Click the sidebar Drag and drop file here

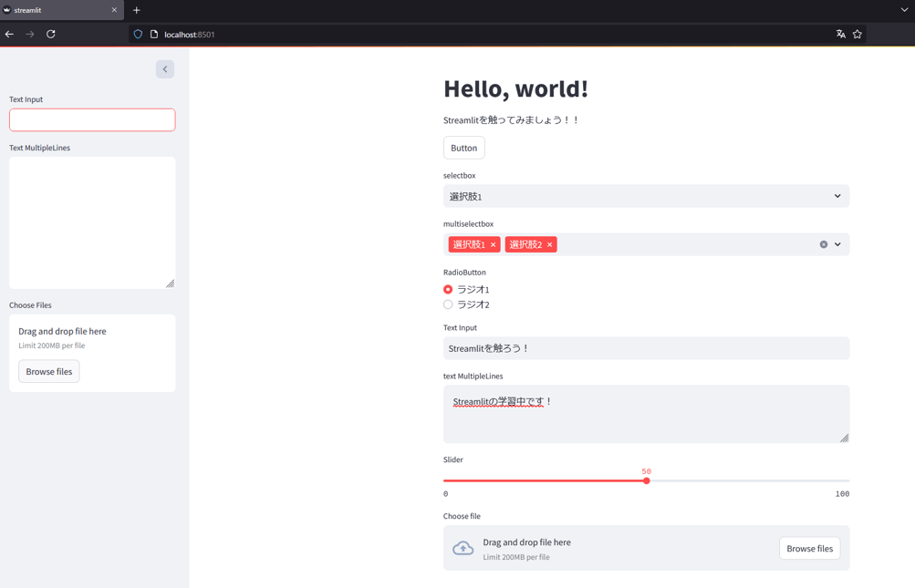point(62,331)
